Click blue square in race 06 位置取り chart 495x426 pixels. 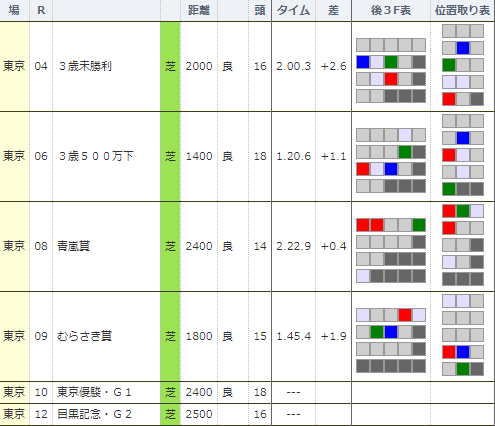463,138
